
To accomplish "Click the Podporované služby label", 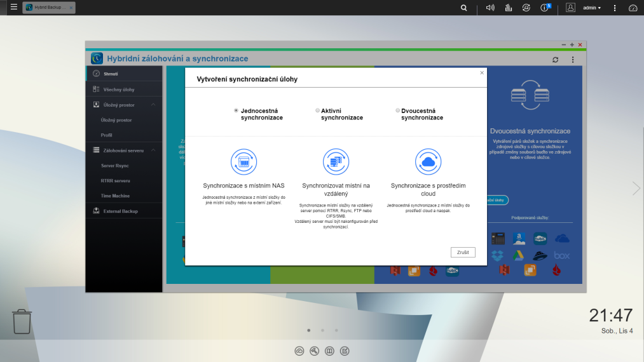I will pos(530,218).
